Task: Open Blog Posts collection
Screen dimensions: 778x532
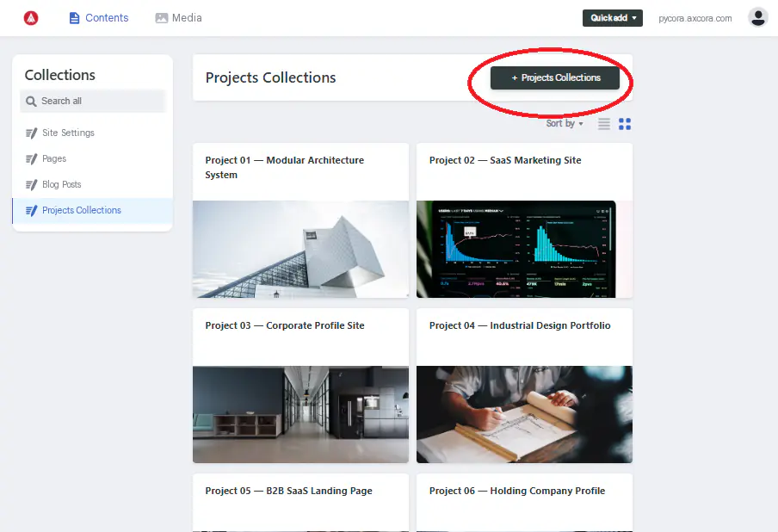Action: [x=93, y=184]
